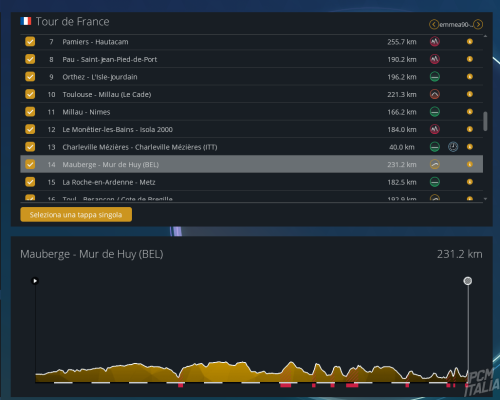This screenshot has height=400, width=500.
Task: Select 'Orthez - L'Isle-Jourdain' stage name
Action: tap(100, 77)
